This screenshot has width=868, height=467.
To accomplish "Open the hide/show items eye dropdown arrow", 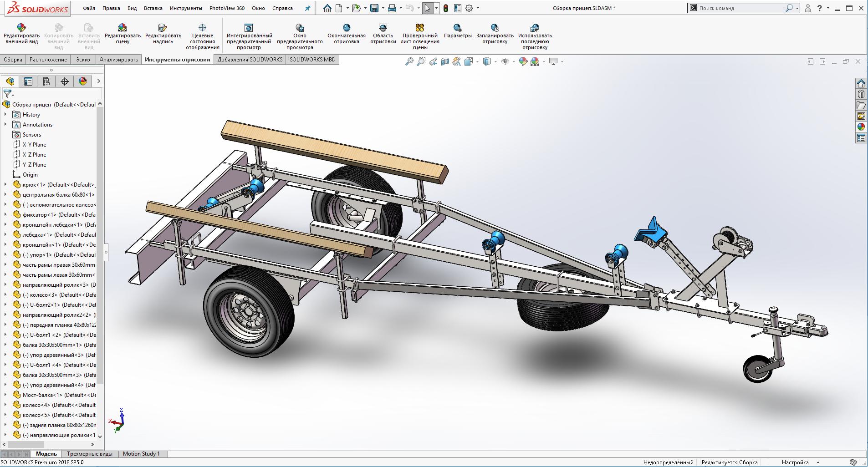I will (x=514, y=62).
